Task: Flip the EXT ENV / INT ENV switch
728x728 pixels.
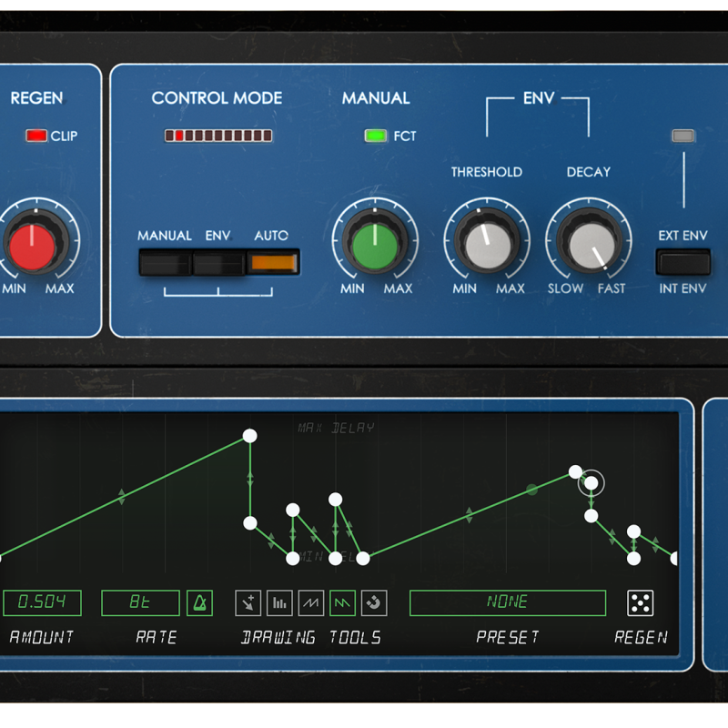Action: pos(683,262)
